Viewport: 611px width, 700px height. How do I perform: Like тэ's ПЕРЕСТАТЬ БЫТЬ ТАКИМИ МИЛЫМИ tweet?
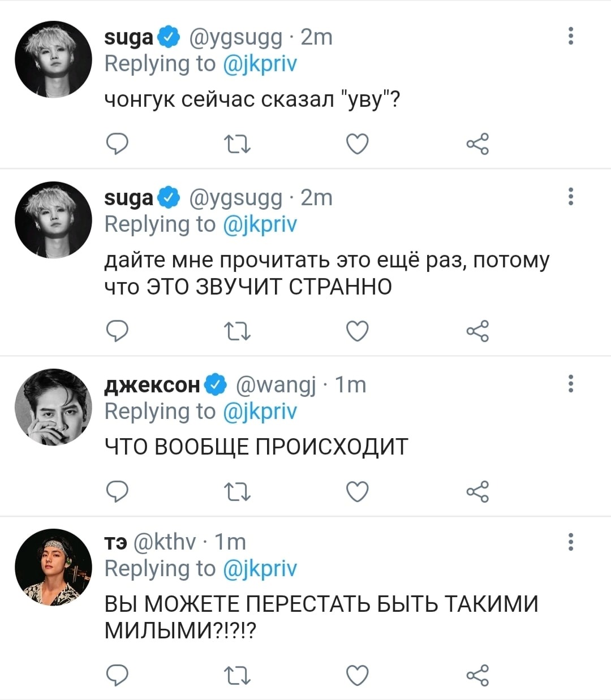(x=358, y=675)
